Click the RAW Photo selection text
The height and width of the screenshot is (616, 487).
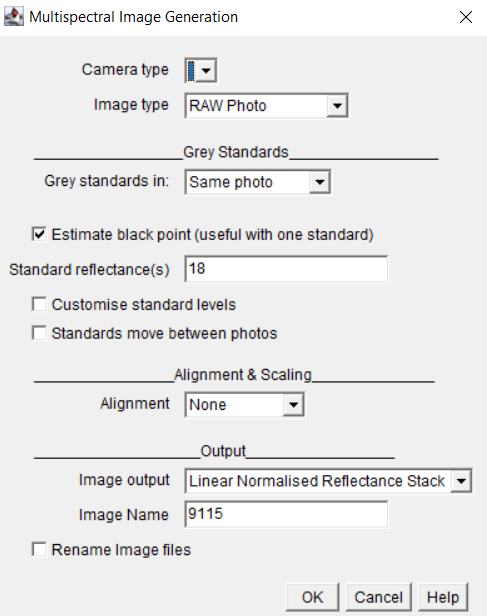coord(228,106)
